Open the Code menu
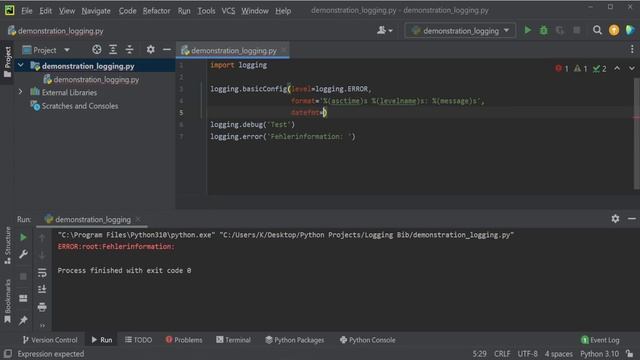 127,11
